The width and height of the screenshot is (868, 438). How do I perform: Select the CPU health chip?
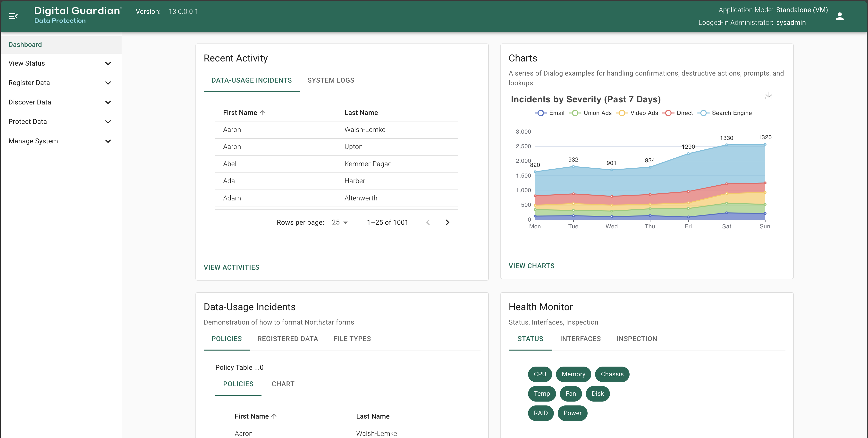[540, 374]
